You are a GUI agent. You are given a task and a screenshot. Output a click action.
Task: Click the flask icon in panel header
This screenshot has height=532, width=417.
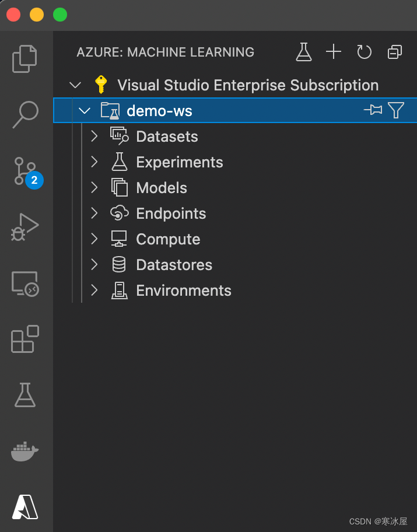[304, 52]
